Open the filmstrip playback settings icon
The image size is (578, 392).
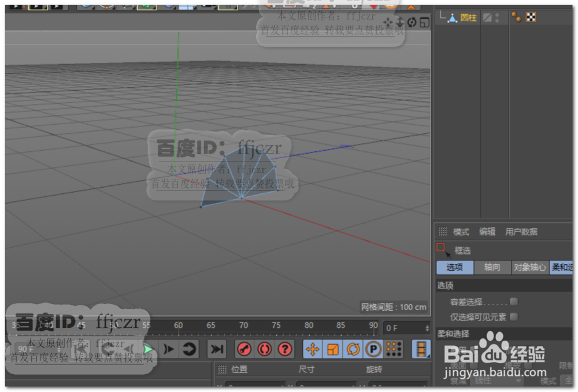pos(421,349)
